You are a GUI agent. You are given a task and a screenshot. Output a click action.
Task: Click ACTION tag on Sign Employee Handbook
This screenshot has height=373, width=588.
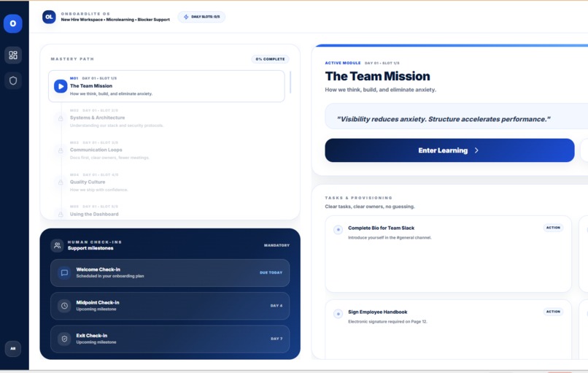click(553, 312)
